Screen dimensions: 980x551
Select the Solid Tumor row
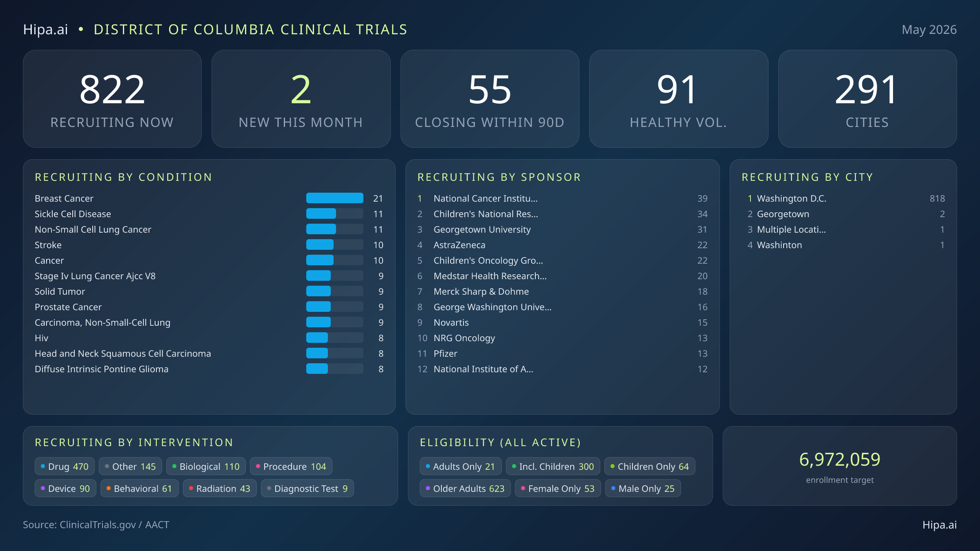(209, 291)
